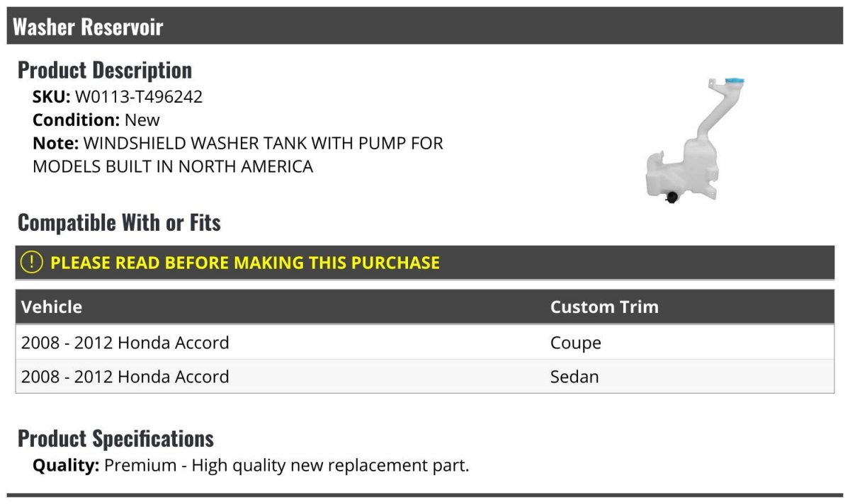Click the warning exclamation circle icon
Viewport: 850px width, 504px height.
click(32, 263)
